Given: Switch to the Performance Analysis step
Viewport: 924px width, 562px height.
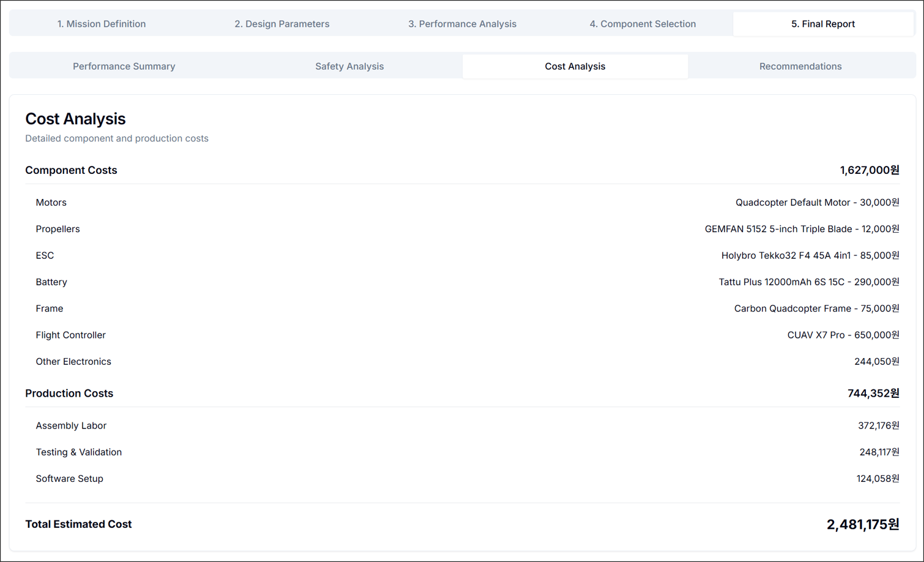Looking at the screenshot, I should [x=462, y=24].
